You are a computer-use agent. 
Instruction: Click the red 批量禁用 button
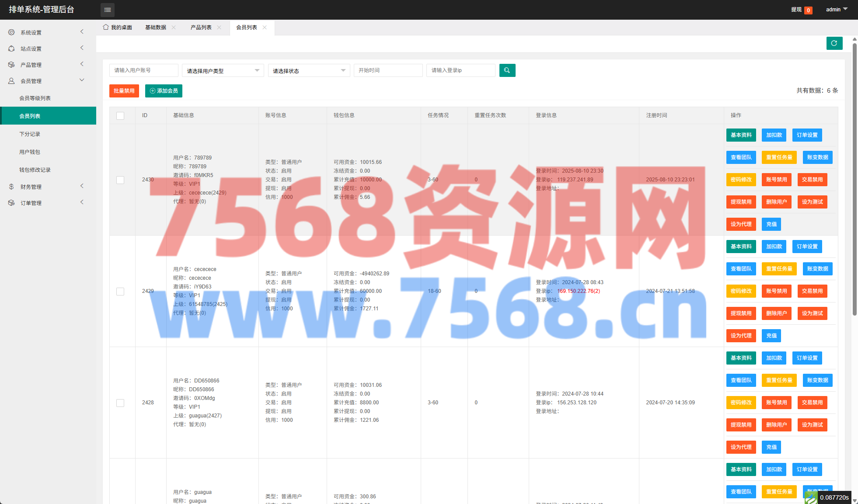pyautogui.click(x=124, y=91)
